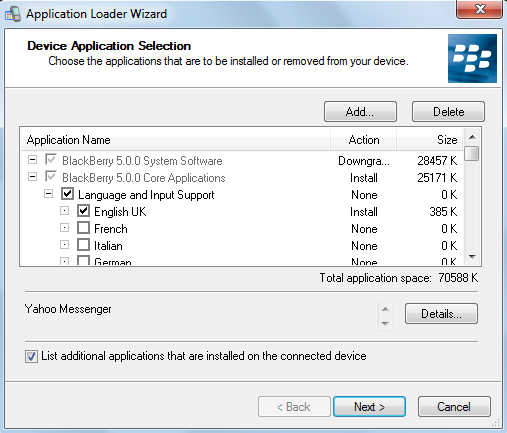
Task: Toggle BlackBerry 5.0.0 System Software checkbox
Action: [x=51, y=160]
